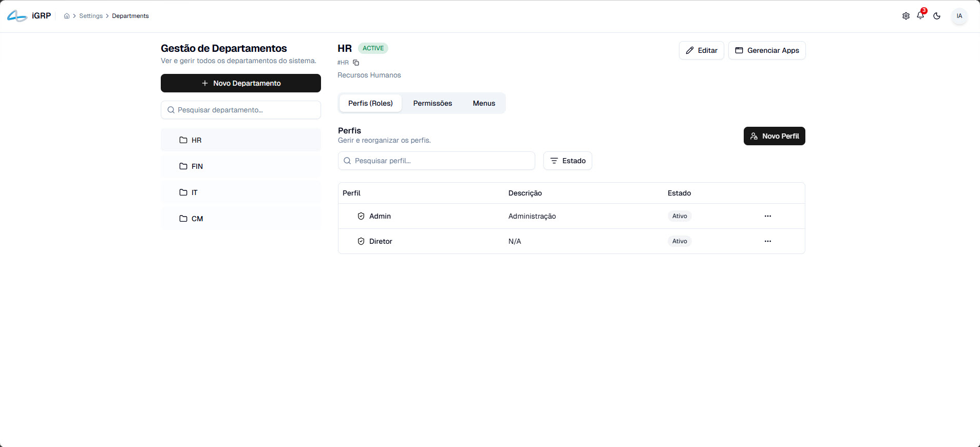Image resolution: width=980 pixels, height=447 pixels.
Task: Click the Diretor profile name
Action: click(x=381, y=241)
